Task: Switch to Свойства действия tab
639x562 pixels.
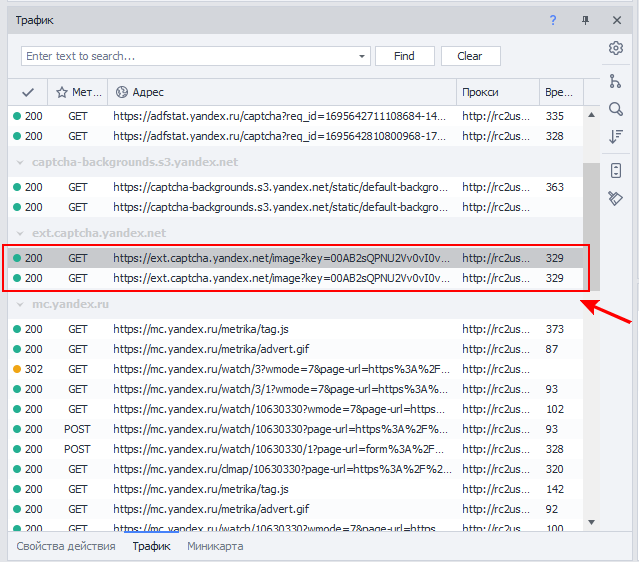Action: tap(66, 546)
